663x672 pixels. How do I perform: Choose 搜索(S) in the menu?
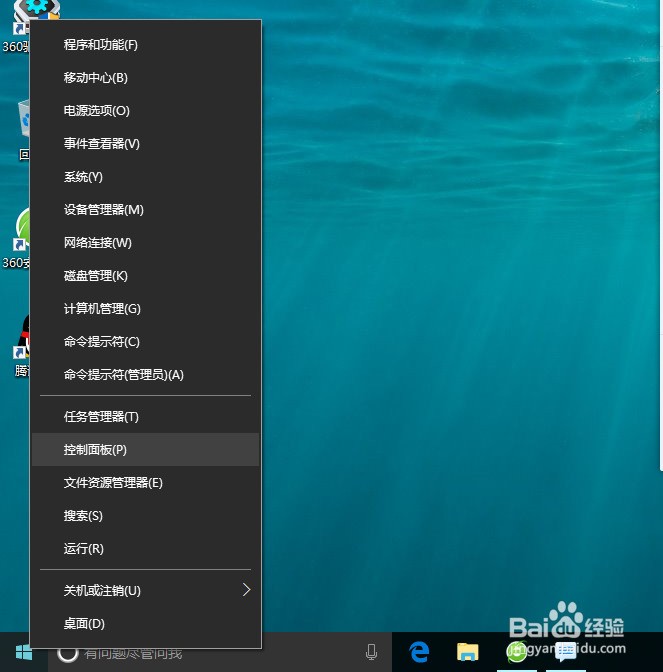coord(145,516)
